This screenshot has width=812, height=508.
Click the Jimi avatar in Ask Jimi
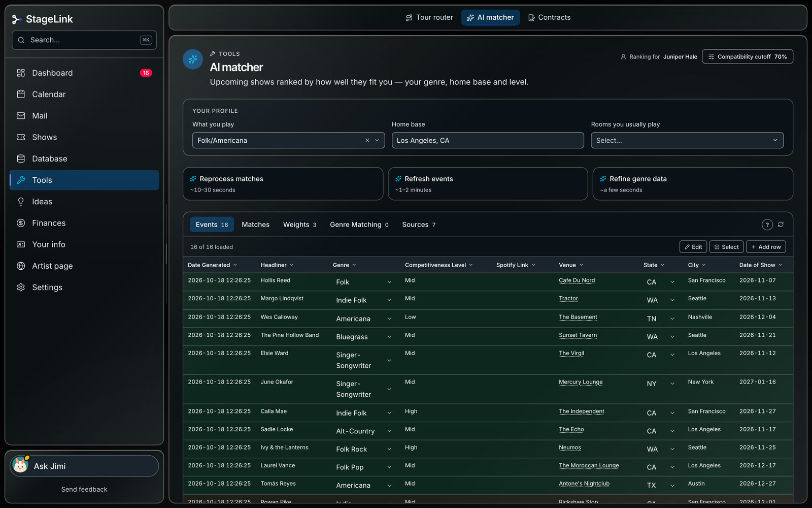(20, 465)
